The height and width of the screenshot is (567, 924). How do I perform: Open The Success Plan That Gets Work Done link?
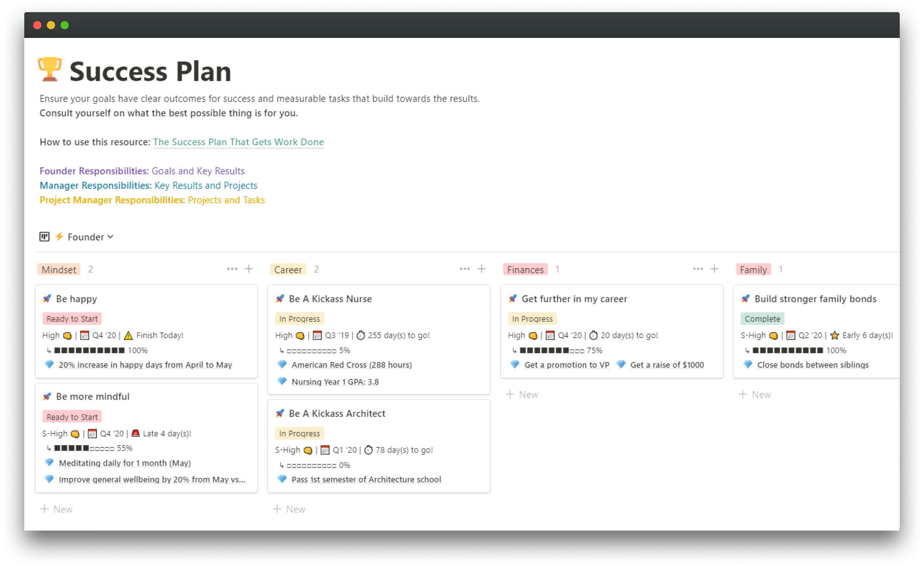[x=238, y=142]
